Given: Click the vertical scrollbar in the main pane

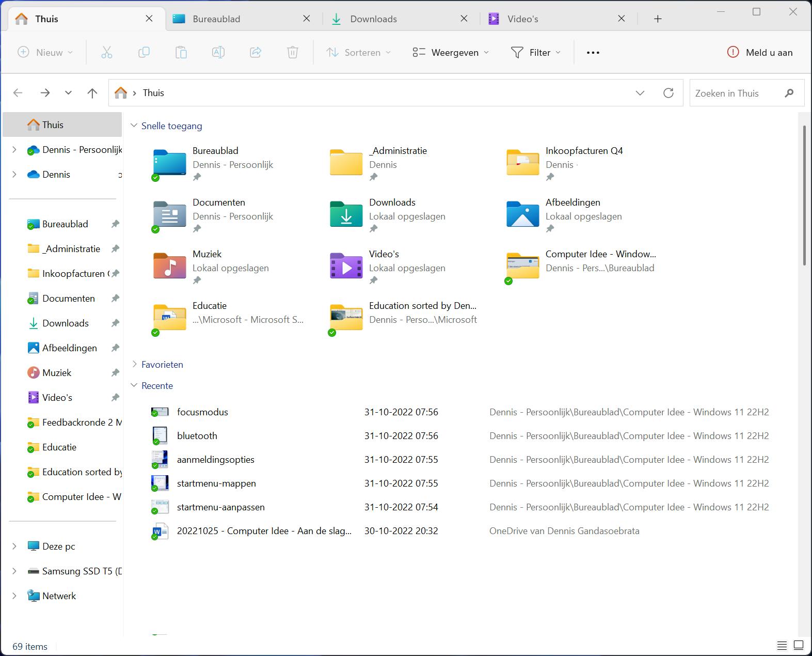Looking at the screenshot, I should 804,195.
